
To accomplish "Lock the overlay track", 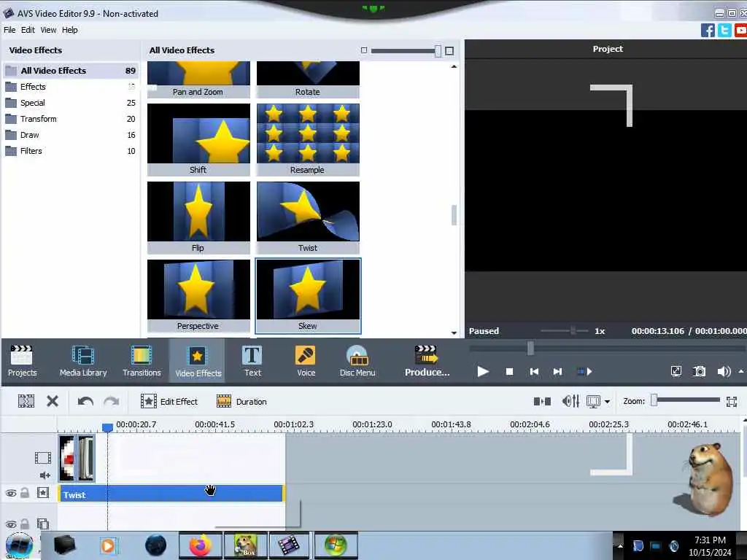I will click(x=26, y=524).
